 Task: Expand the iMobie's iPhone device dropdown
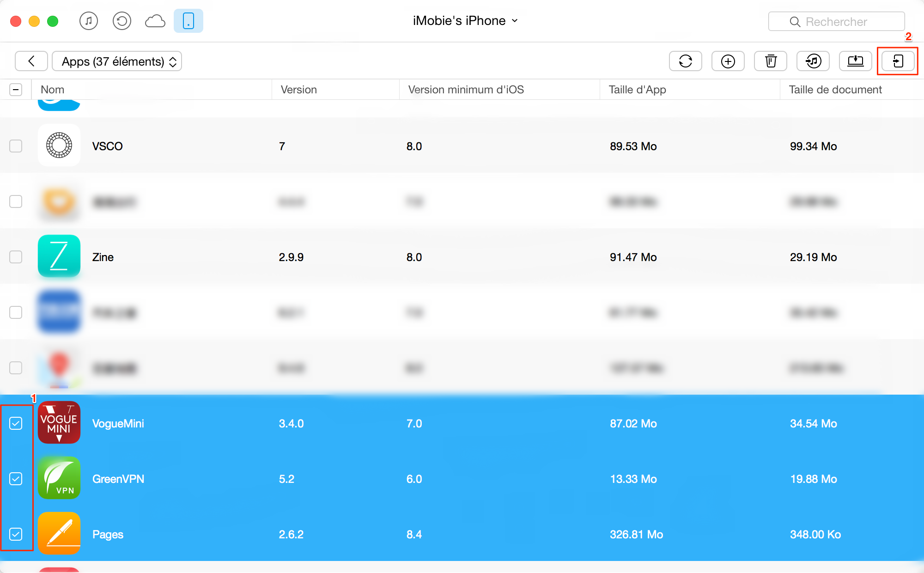pyautogui.click(x=465, y=21)
